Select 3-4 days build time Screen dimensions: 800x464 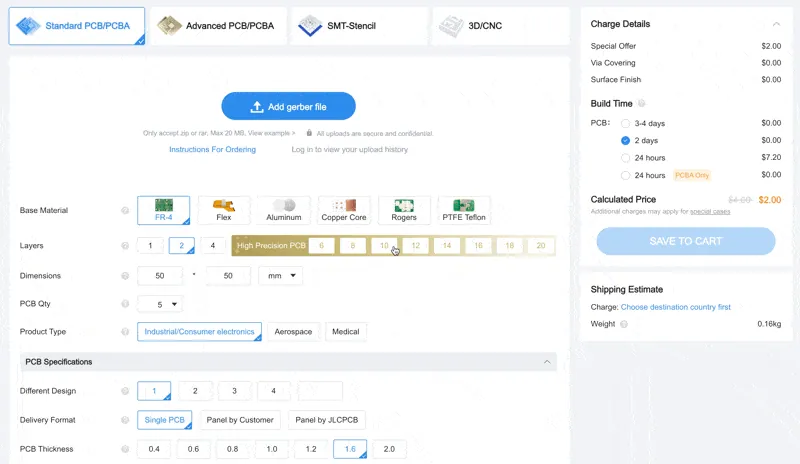pos(625,124)
